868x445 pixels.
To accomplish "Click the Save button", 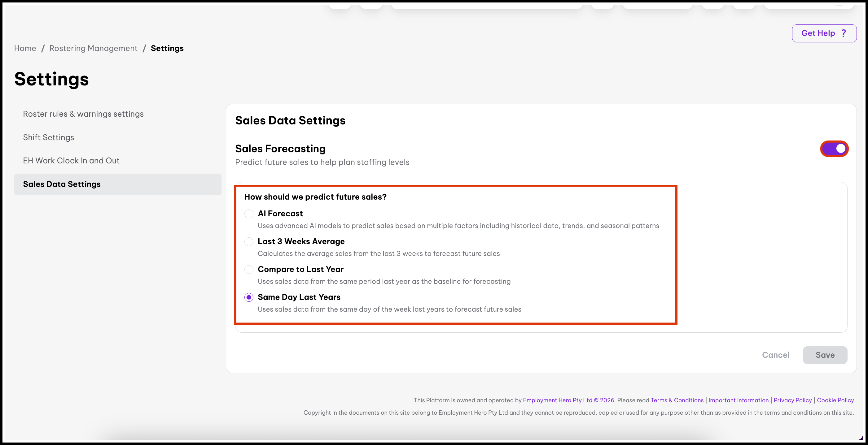I will tap(825, 355).
